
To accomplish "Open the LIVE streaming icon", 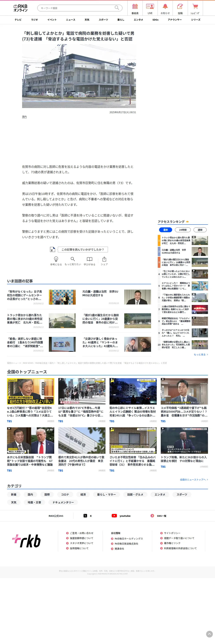I will click(150, 7).
